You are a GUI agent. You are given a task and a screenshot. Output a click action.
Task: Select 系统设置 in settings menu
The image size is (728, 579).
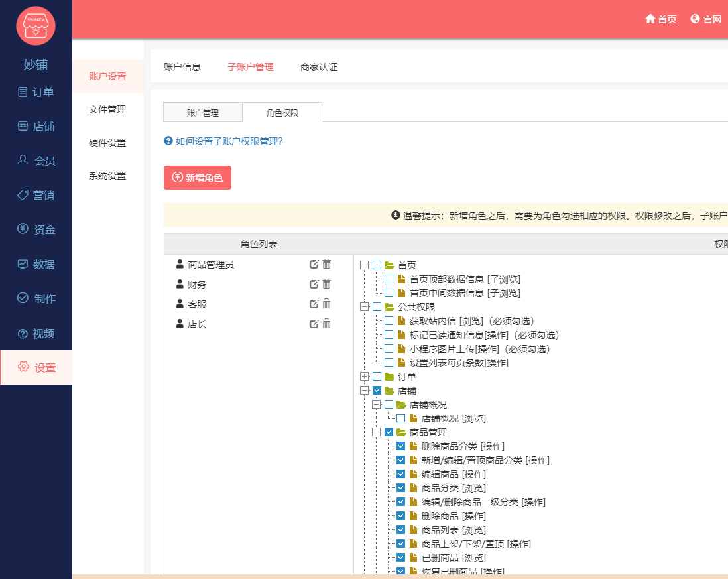(x=107, y=176)
